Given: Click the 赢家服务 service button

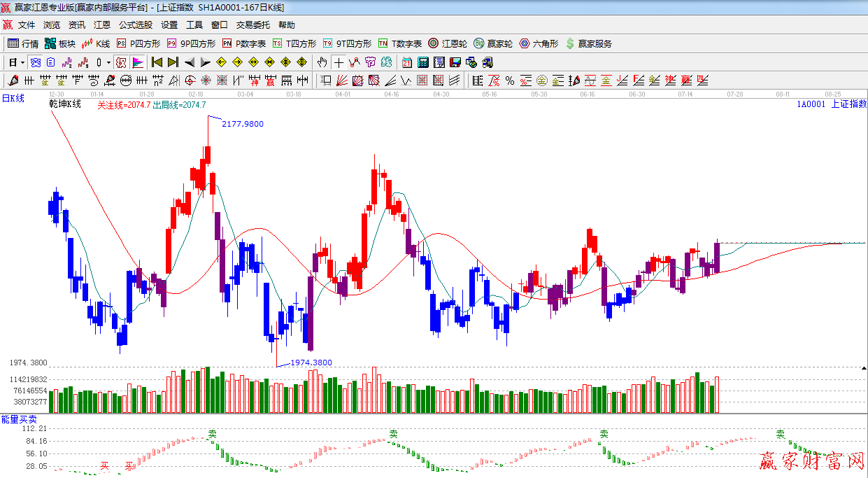Looking at the screenshot, I should coord(588,43).
